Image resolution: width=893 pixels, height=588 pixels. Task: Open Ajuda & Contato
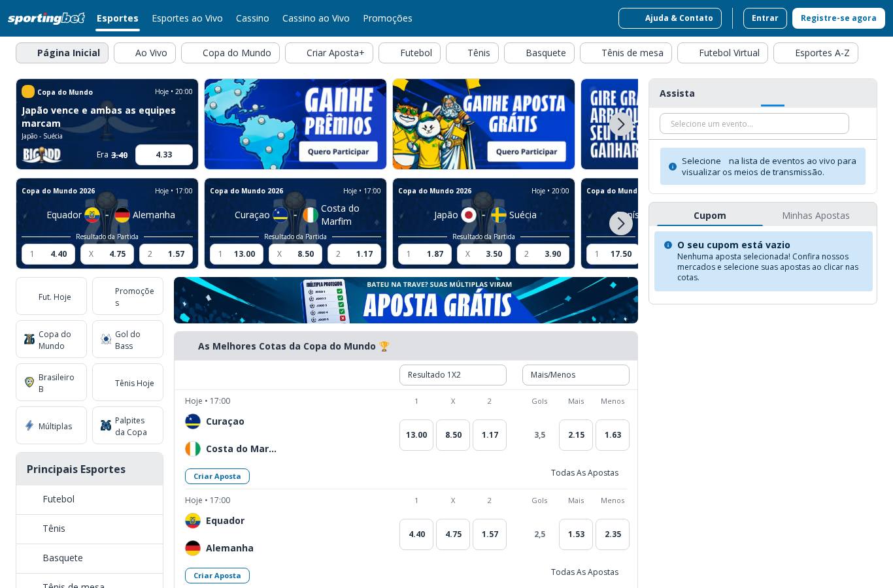pos(670,18)
